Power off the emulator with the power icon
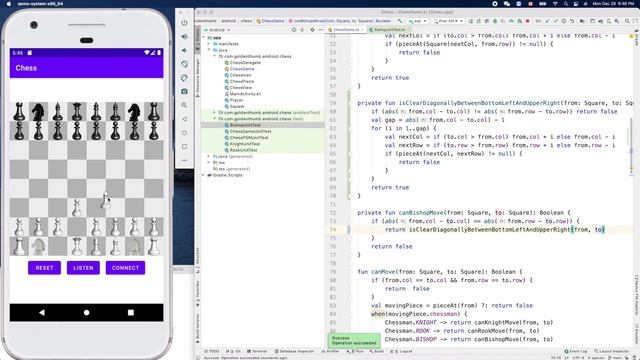Viewport: 640px width, 360px height. [184, 23]
